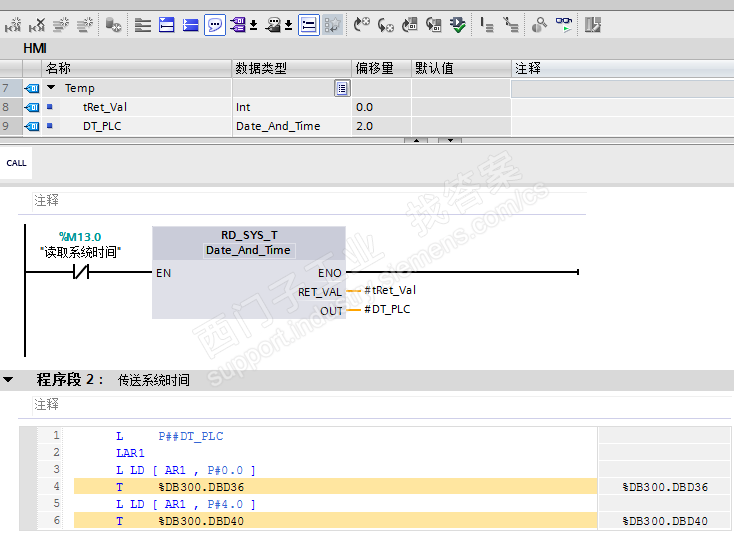This screenshot has height=536, width=734.
Task: Click the offset value 0.0 cell
Action: [382, 107]
